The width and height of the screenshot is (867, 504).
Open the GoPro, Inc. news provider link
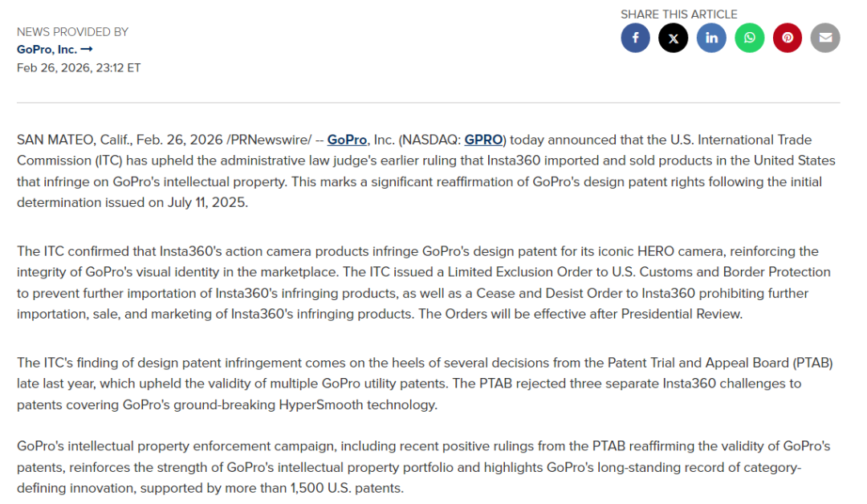(x=47, y=50)
